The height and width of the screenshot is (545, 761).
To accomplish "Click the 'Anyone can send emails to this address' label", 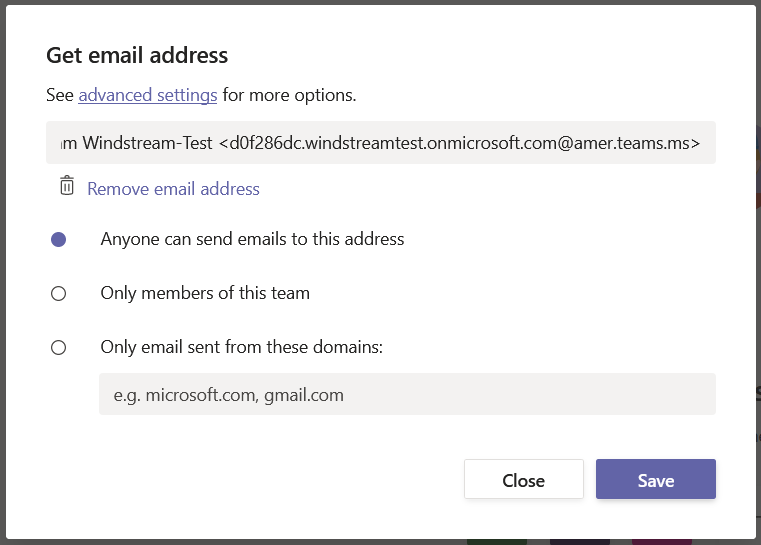I will pos(252,239).
